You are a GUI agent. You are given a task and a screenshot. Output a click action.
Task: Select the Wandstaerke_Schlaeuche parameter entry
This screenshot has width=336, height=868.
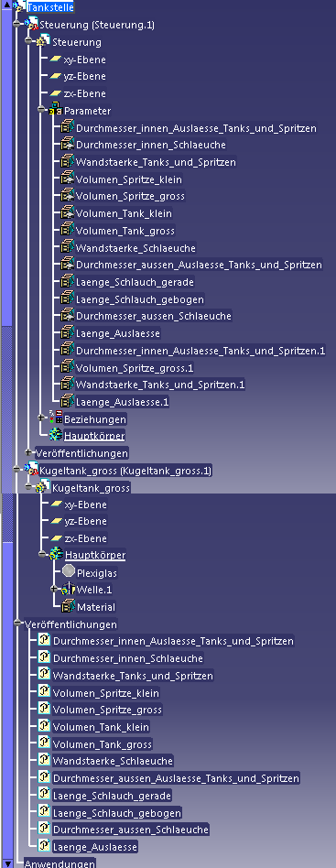tap(135, 247)
